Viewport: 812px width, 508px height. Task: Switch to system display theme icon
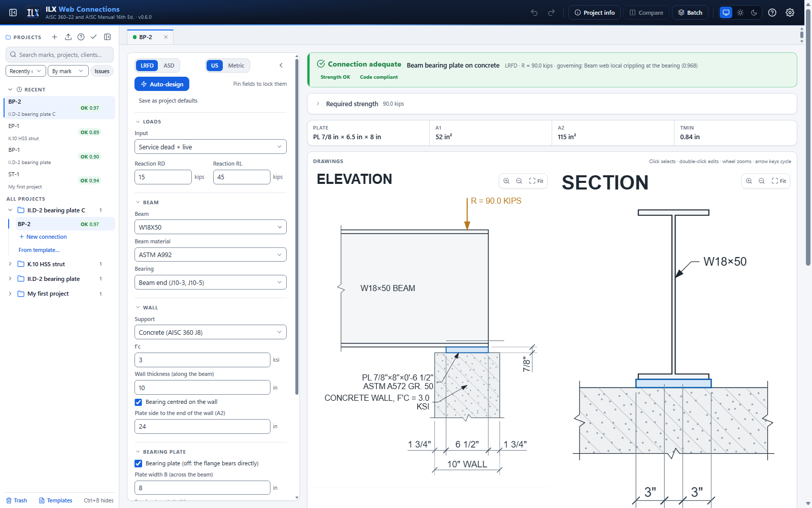(726, 13)
